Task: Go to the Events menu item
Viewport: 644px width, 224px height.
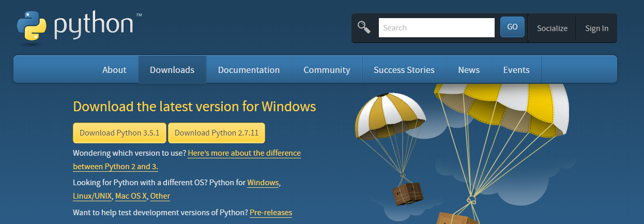Action: point(516,70)
